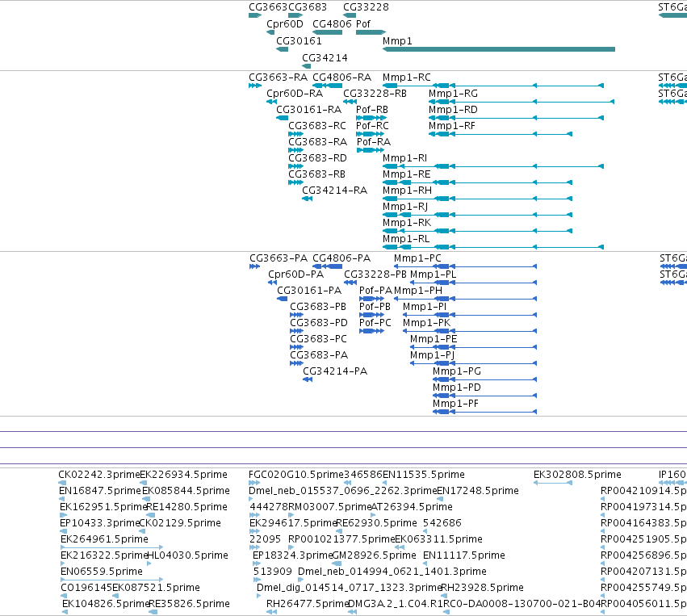Click EST EK302808.5prime label
Screen dimensions: 687x616
[577, 475]
